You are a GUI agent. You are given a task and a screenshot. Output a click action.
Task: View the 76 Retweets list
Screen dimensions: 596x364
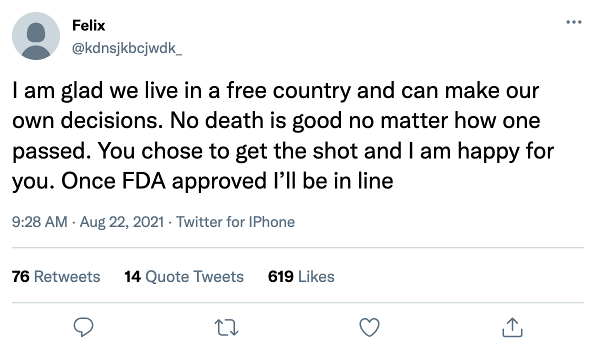pyautogui.click(x=56, y=276)
